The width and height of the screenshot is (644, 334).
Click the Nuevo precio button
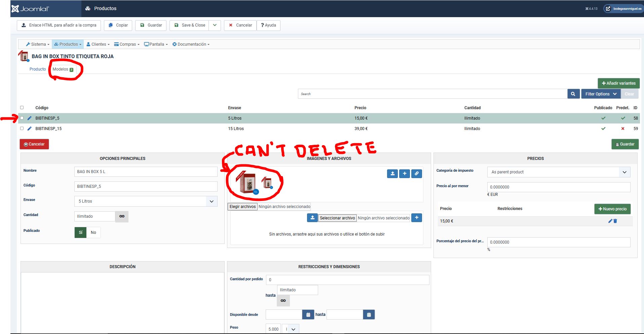click(612, 209)
